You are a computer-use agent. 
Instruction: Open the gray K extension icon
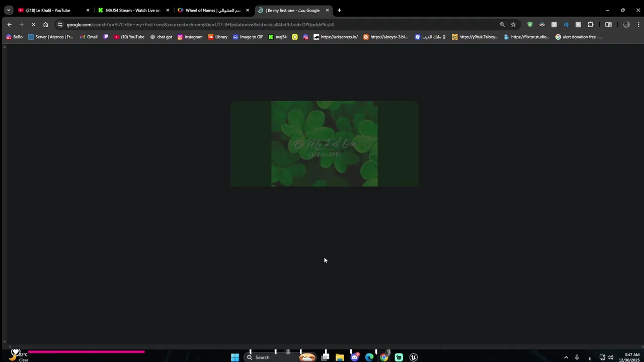(x=578, y=24)
